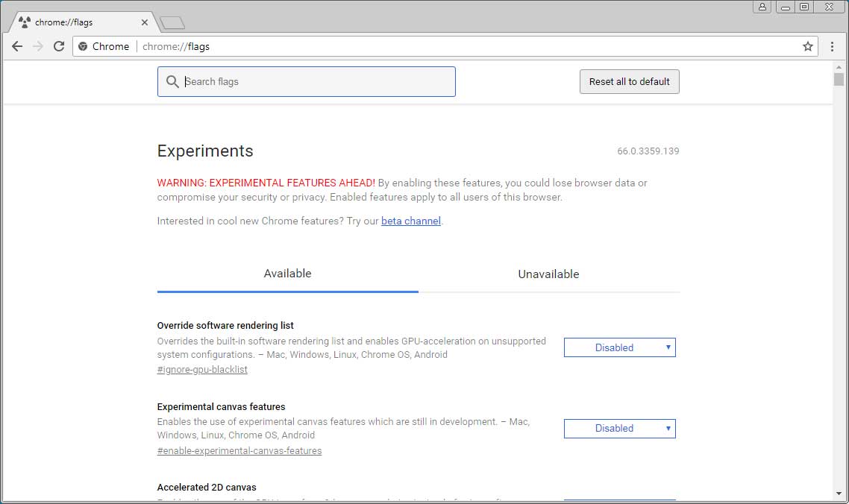Click the vertical scrollbar thumb
The width and height of the screenshot is (849, 504).
point(839,80)
